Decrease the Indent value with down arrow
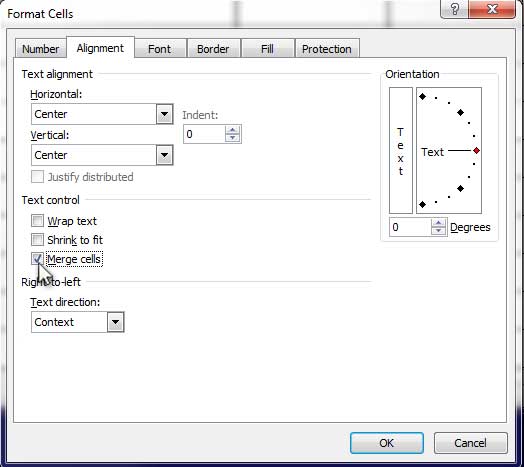524x467 pixels. (233, 138)
